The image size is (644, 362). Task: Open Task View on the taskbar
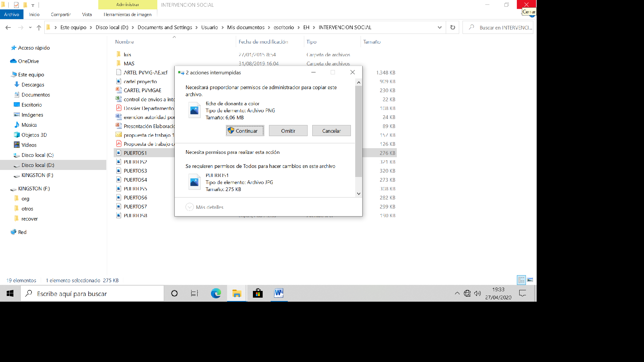pyautogui.click(x=195, y=294)
